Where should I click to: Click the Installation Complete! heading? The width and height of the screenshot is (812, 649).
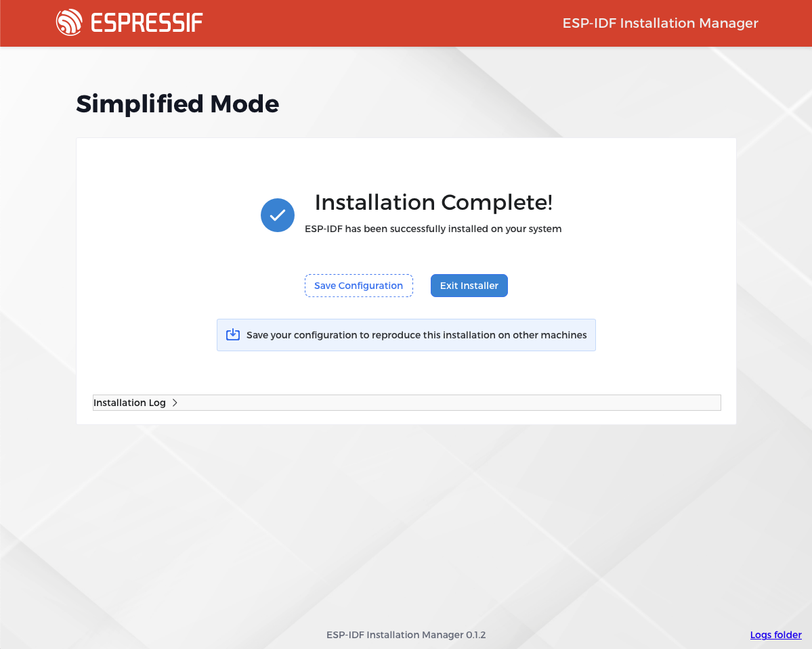click(433, 202)
